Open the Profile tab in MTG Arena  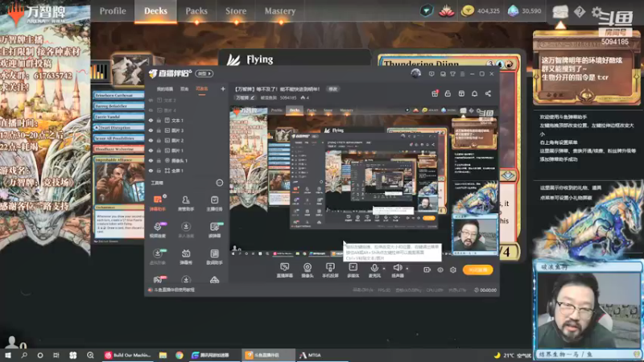tap(113, 11)
